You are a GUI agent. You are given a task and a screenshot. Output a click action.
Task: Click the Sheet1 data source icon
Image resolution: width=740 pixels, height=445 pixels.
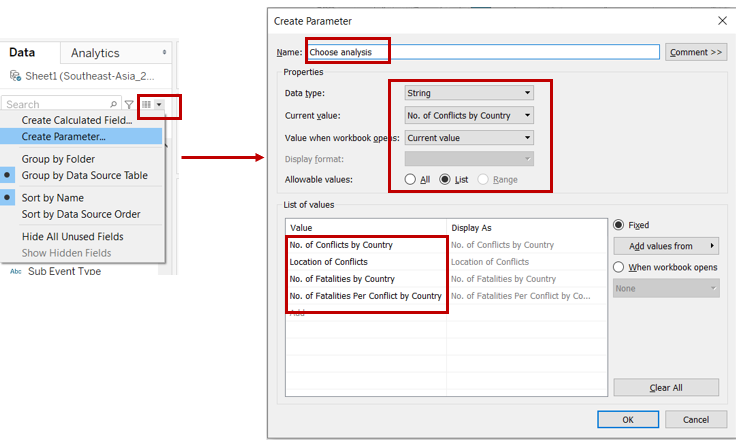[14, 76]
